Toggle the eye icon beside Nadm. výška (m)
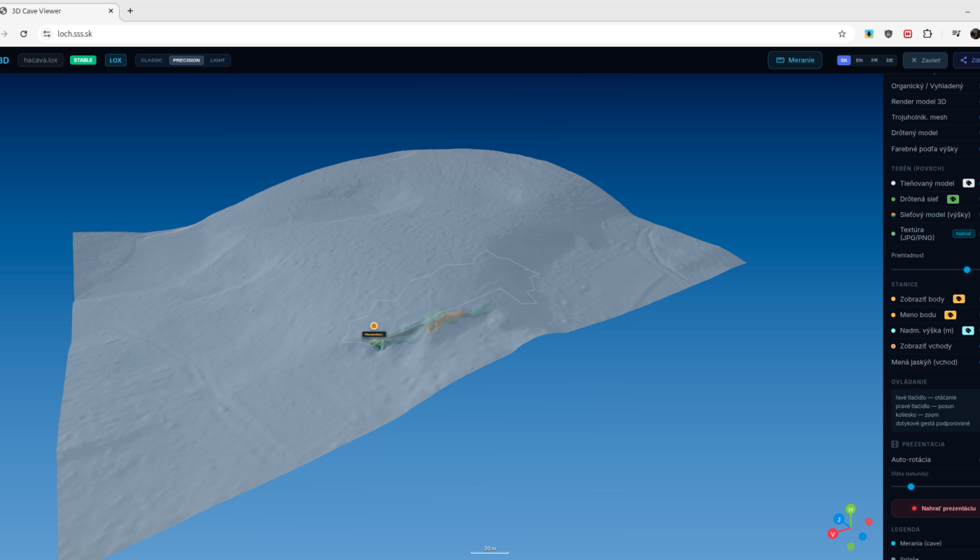 pos(968,330)
